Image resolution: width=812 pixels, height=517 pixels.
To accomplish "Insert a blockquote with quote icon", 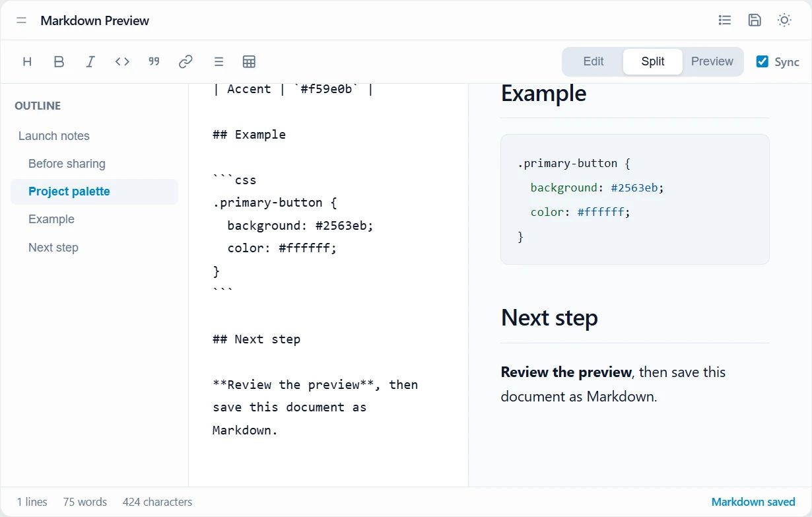I will 154,61.
